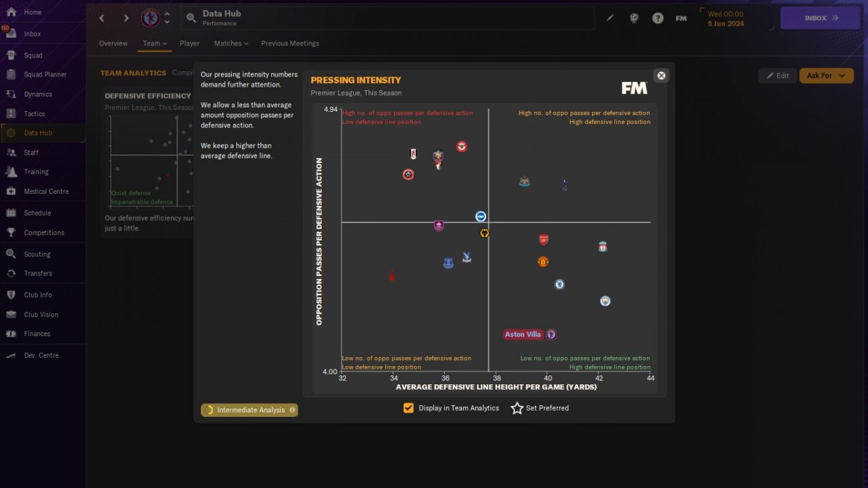Image resolution: width=868 pixels, height=488 pixels.
Task: Switch to the Player tab
Action: coord(190,43)
